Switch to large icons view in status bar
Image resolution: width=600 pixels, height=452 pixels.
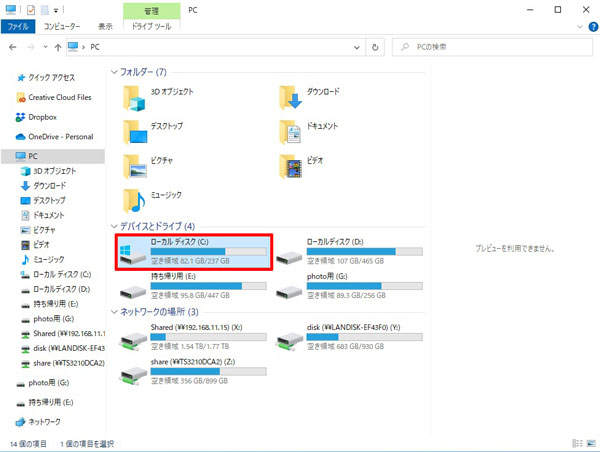pos(592,443)
